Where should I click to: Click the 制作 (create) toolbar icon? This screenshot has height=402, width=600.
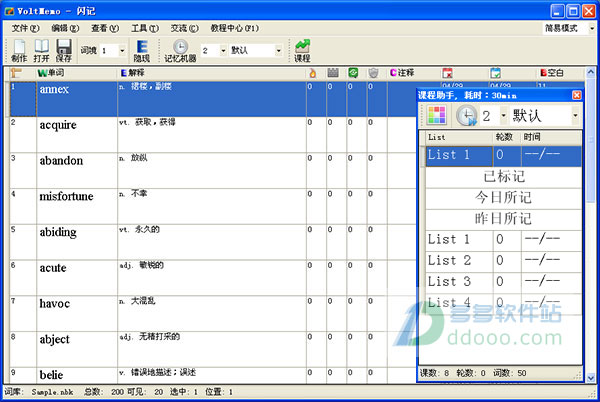pos(19,50)
